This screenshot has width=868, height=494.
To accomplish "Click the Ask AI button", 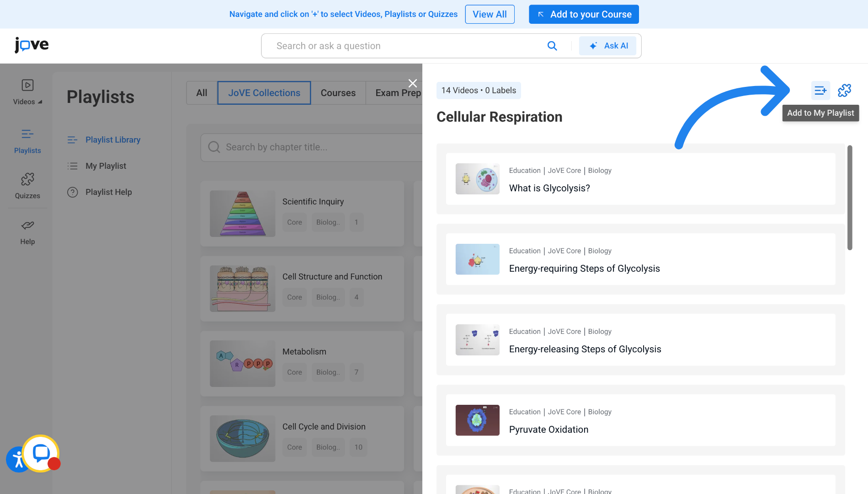I will pyautogui.click(x=607, y=46).
